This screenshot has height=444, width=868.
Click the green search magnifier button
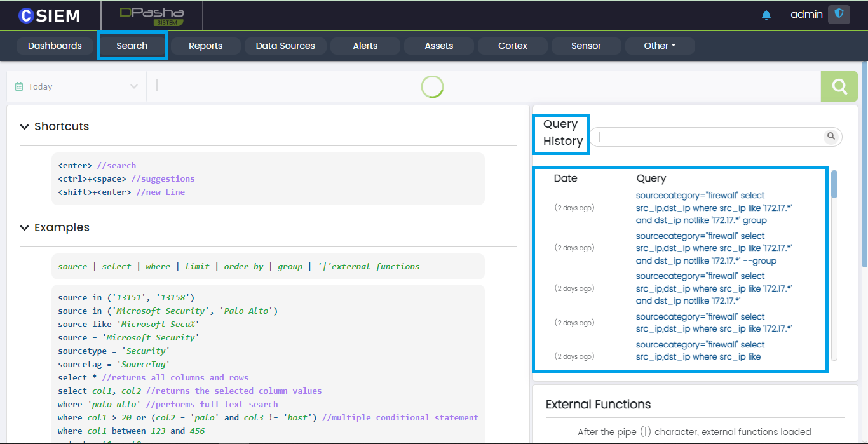pos(839,86)
